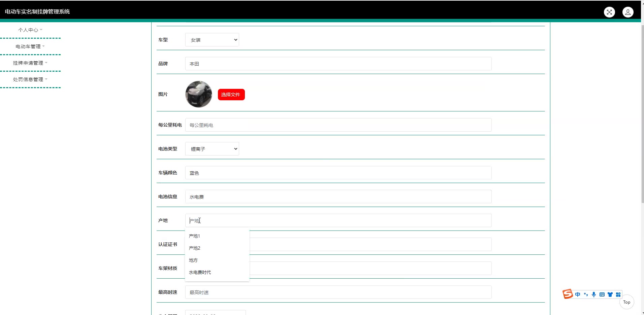644x315 pixels.
Task: Click the 产地 input field
Action: point(338,220)
